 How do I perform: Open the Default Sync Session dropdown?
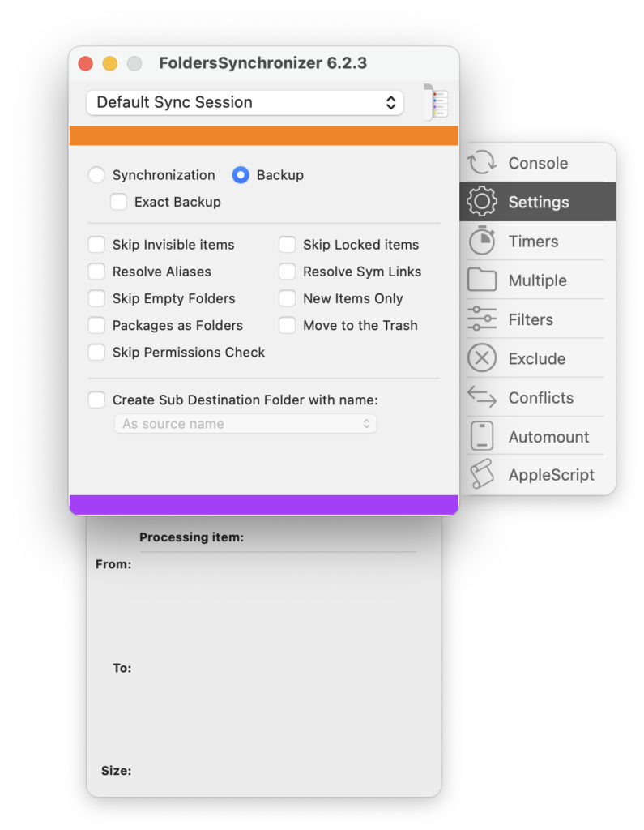(x=245, y=102)
